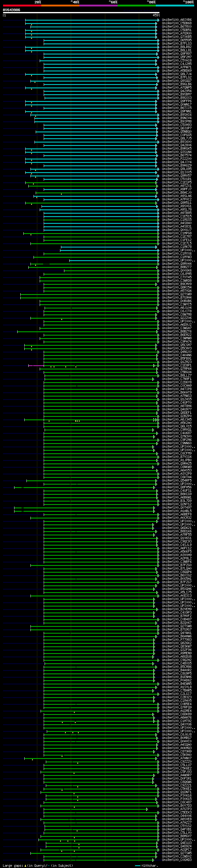Select the label UniRef100_Q4U977
This screenshot has height=868, width=197.
pyautogui.click(x=177, y=410)
